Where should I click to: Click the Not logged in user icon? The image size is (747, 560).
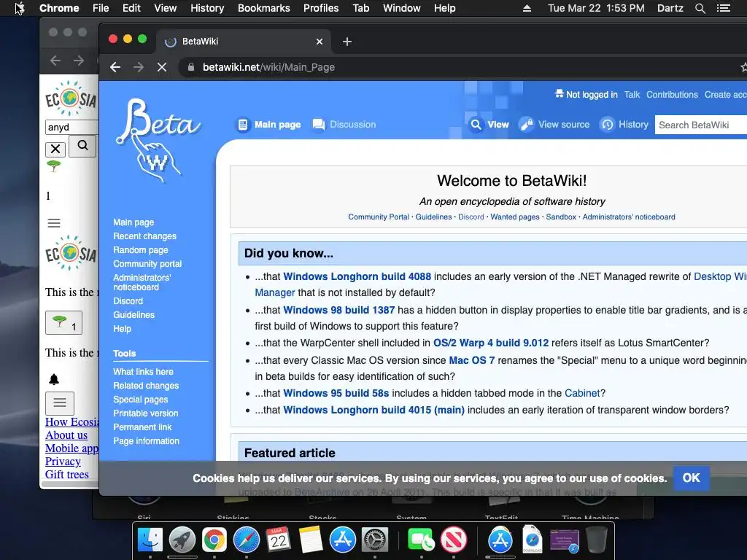(559, 94)
